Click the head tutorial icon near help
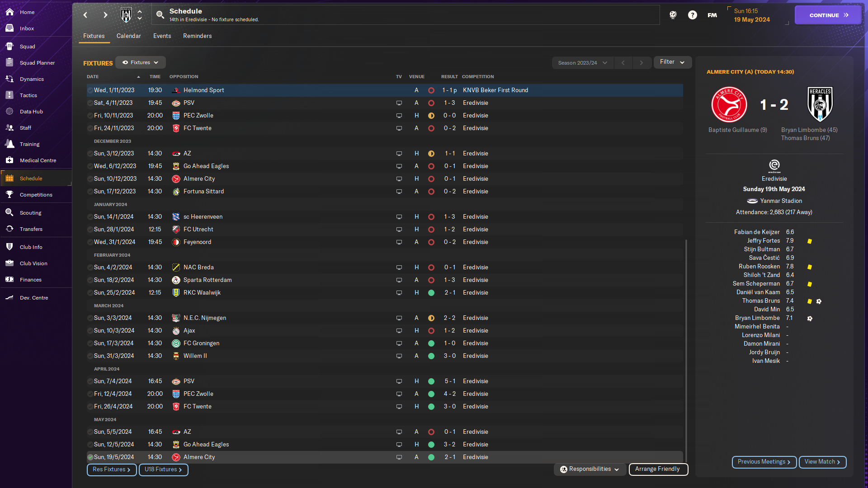The width and height of the screenshot is (868, 488). (673, 15)
